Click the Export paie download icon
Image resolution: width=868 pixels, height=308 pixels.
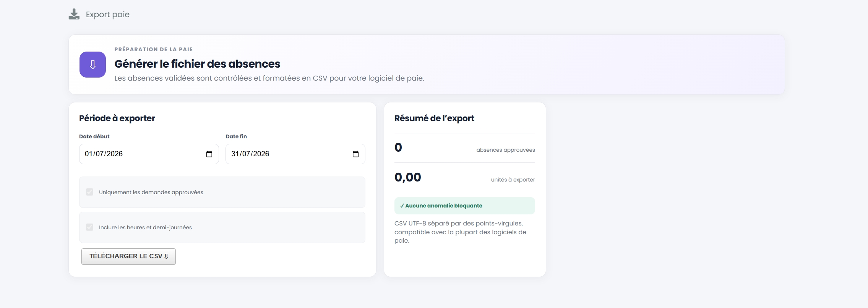click(x=74, y=15)
